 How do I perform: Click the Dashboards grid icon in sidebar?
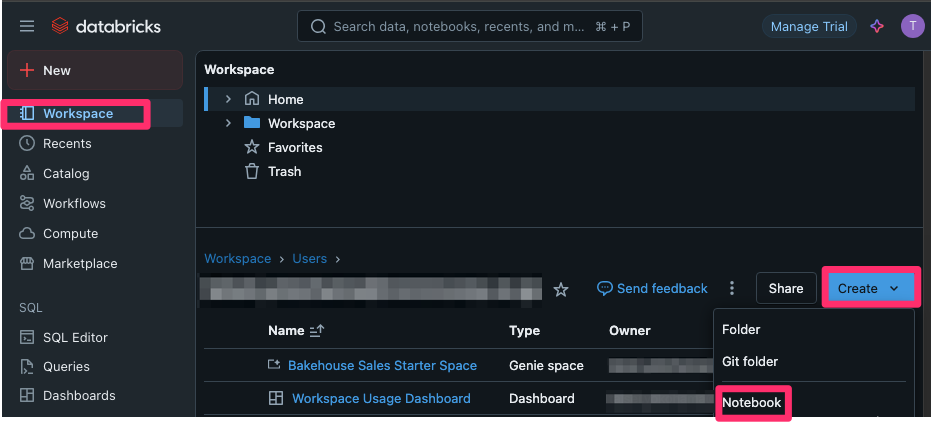pyautogui.click(x=27, y=395)
